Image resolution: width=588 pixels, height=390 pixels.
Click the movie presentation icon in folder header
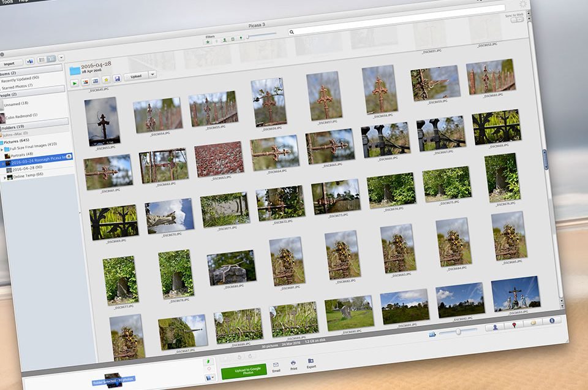click(x=96, y=81)
